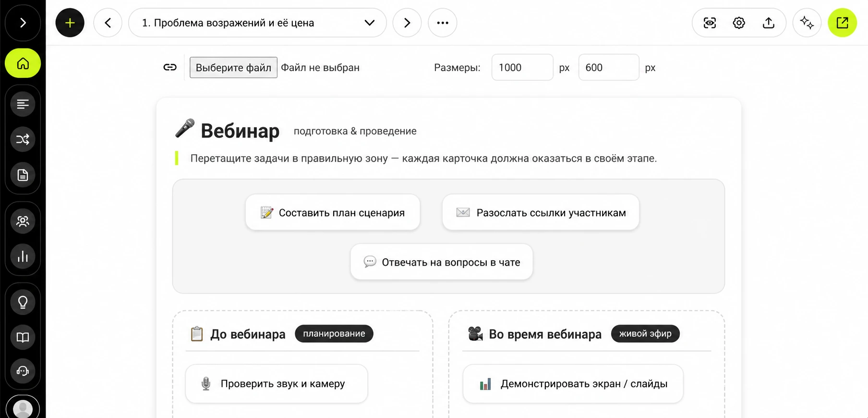Screen dimensions: 868x418
Task: Open the shuffle arrows icon in the sidebar
Action: (x=23, y=139)
